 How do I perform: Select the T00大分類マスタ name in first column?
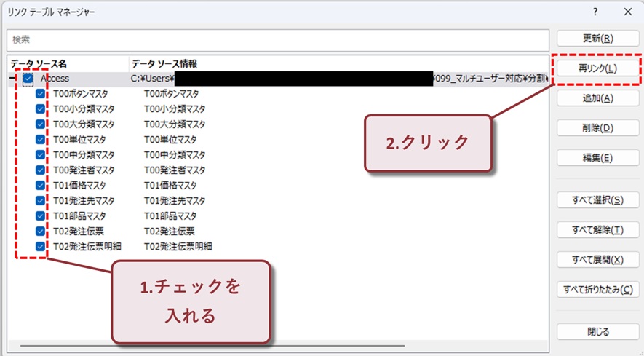click(84, 124)
